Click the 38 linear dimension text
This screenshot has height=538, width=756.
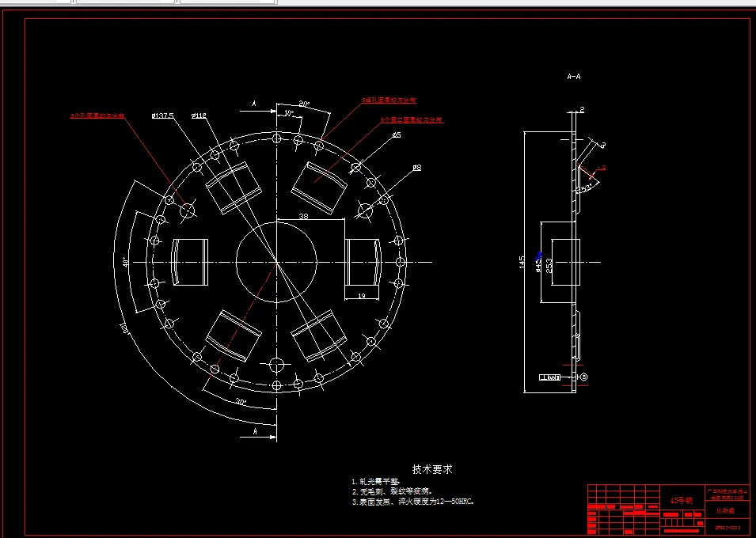pos(303,217)
